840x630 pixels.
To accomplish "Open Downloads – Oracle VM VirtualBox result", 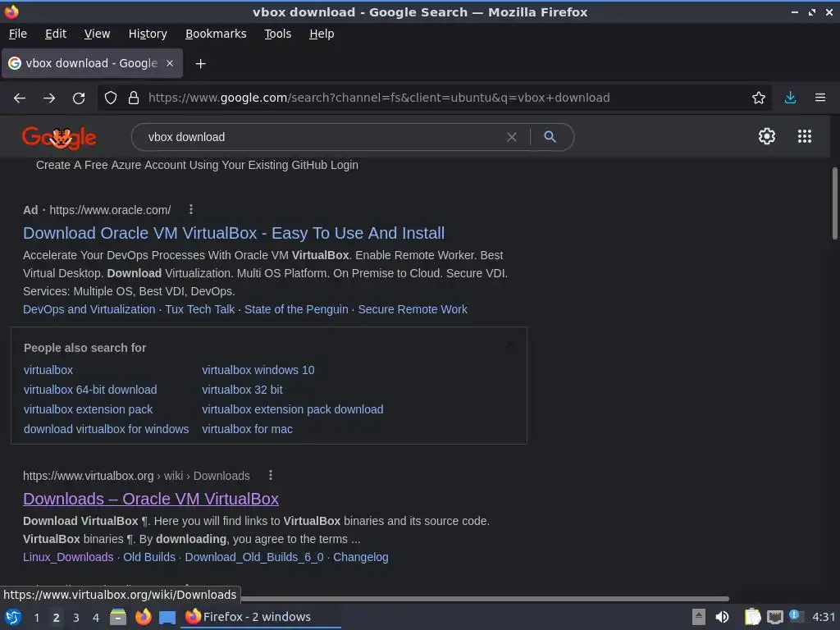I will point(151,499).
